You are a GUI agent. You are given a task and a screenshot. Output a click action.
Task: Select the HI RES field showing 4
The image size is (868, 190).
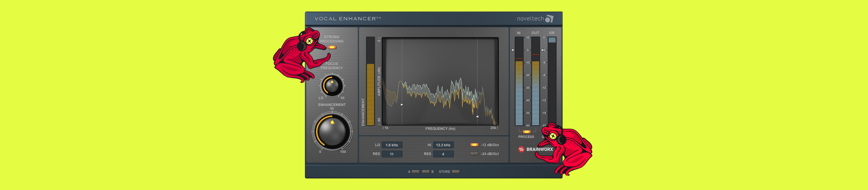443,154
